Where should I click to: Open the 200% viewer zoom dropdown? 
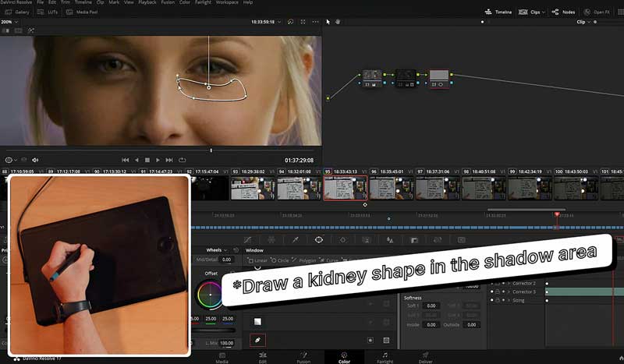point(9,22)
